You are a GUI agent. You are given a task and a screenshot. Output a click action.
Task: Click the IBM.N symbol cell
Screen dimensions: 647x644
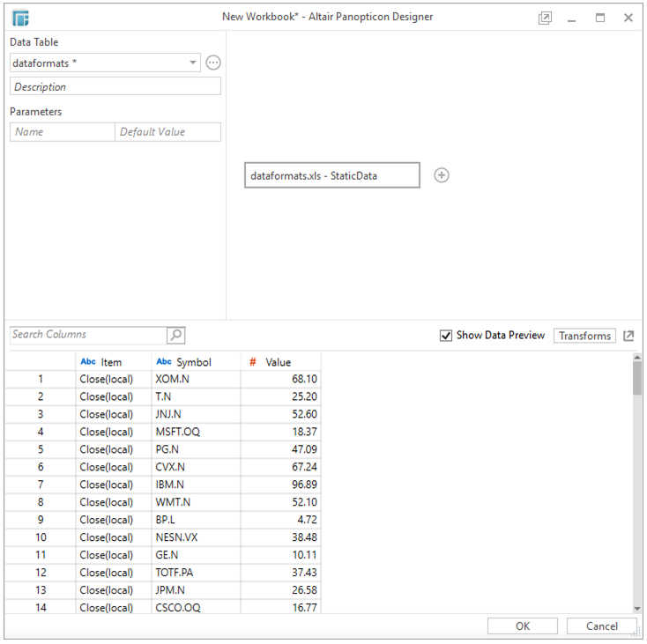(196, 485)
